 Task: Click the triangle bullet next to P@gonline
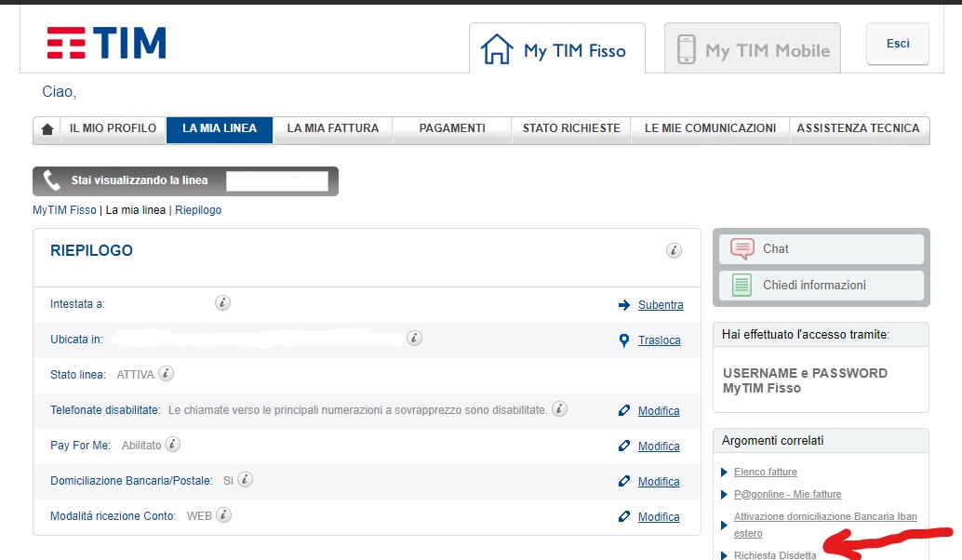pos(724,494)
